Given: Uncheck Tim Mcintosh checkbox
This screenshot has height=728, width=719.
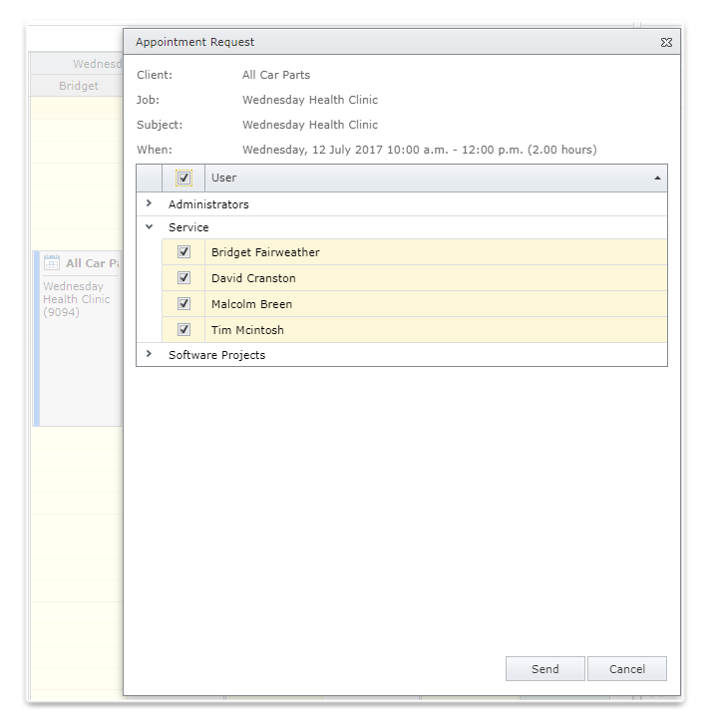Looking at the screenshot, I should 183,330.
